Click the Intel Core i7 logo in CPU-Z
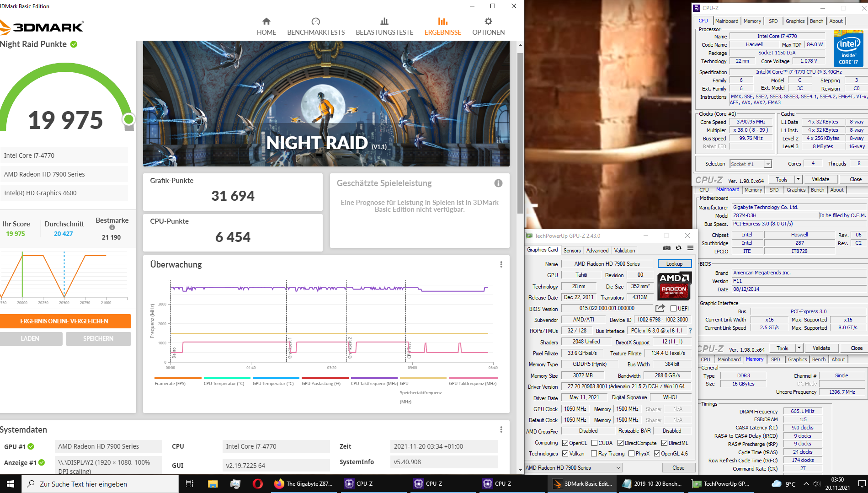The height and width of the screenshot is (493, 868). [848, 48]
